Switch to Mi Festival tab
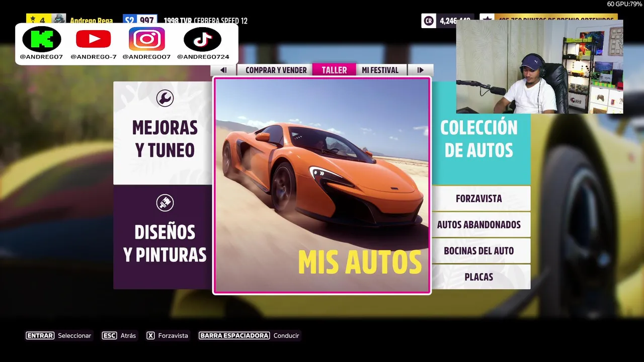The width and height of the screenshot is (644, 362). [380, 70]
